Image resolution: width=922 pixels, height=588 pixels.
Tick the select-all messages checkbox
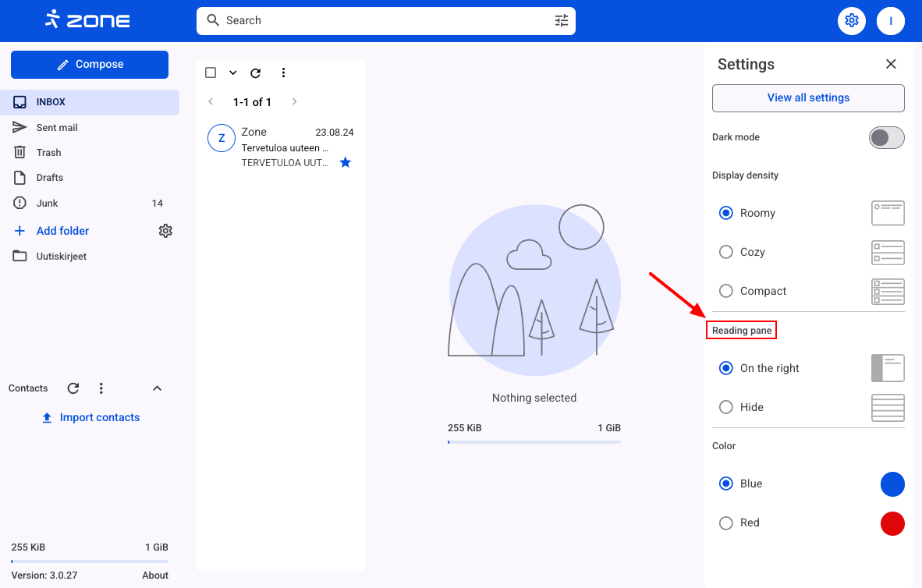point(211,73)
